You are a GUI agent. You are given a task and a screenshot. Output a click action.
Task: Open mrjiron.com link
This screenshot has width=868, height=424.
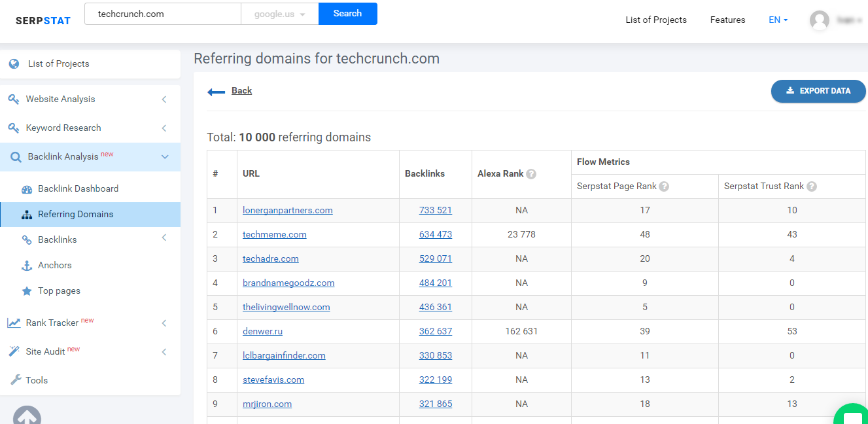(267, 404)
